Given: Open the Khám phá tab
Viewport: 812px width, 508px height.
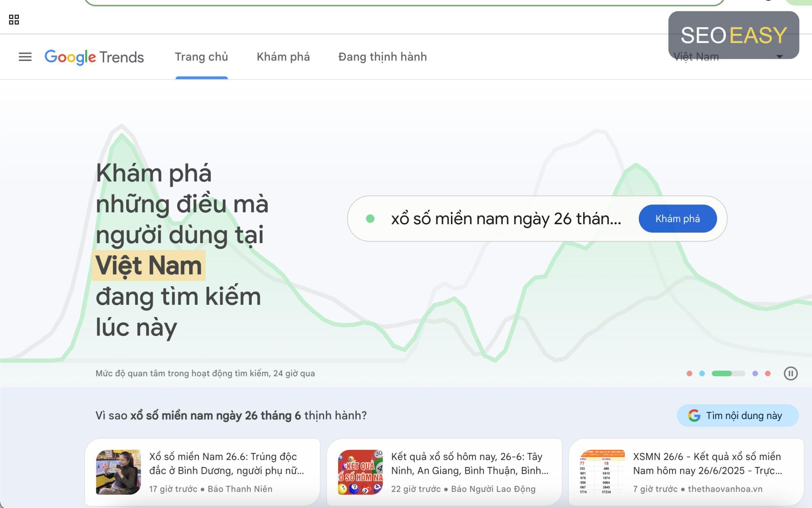Looking at the screenshot, I should click(x=283, y=57).
